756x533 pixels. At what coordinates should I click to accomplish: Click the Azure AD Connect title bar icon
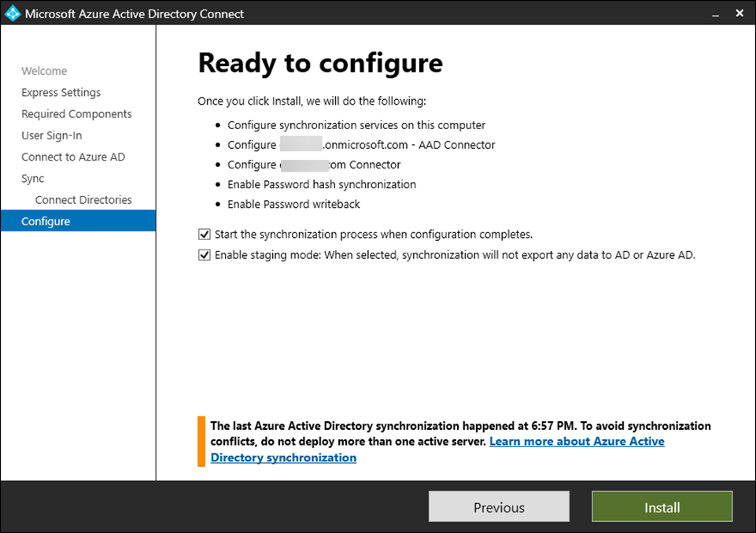tap(13, 13)
